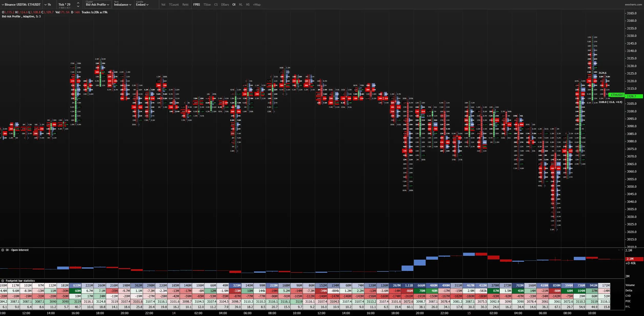Open the 1h timeframe dropdown
The width and height of the screenshot is (644, 316).
[48, 5]
